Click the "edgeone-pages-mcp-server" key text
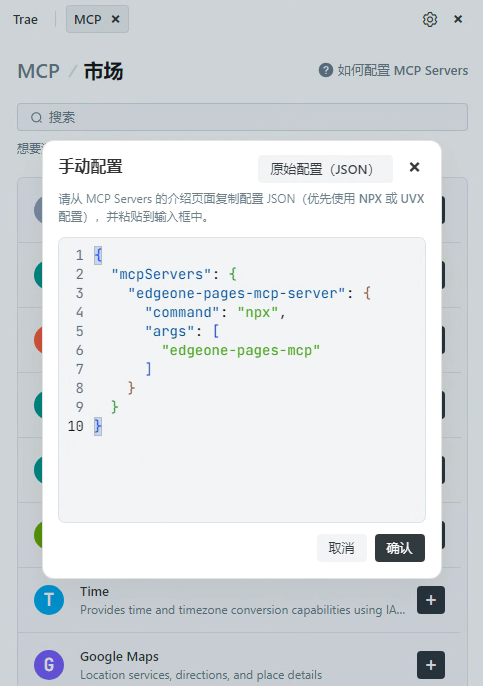This screenshot has width=483, height=686. (x=237, y=293)
